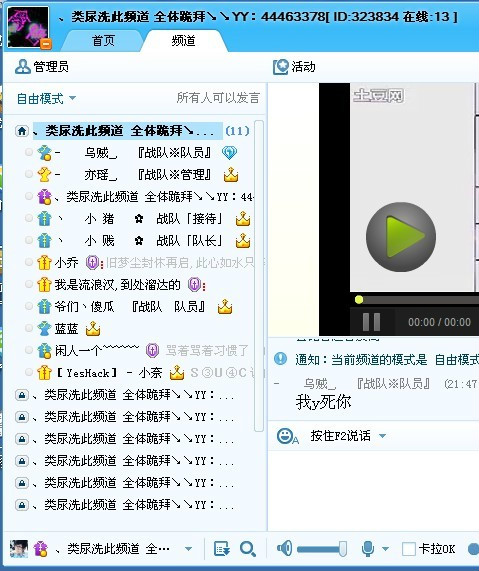Adjust the speaker volume slider
The height and width of the screenshot is (571, 479).
pos(322,549)
